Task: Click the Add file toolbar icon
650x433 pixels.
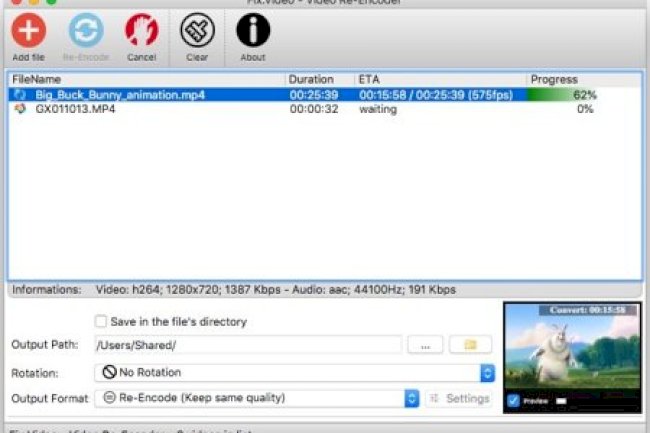Action: point(28,30)
